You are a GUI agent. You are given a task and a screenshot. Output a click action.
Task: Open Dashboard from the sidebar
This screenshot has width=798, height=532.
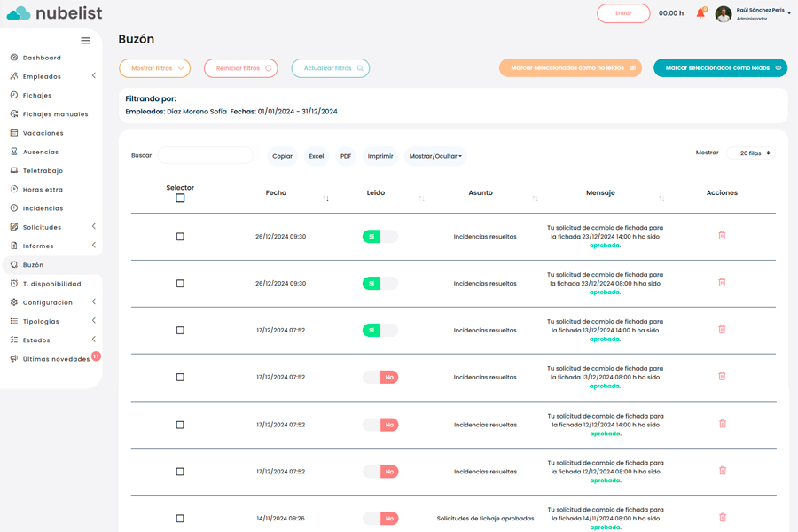click(42, 58)
